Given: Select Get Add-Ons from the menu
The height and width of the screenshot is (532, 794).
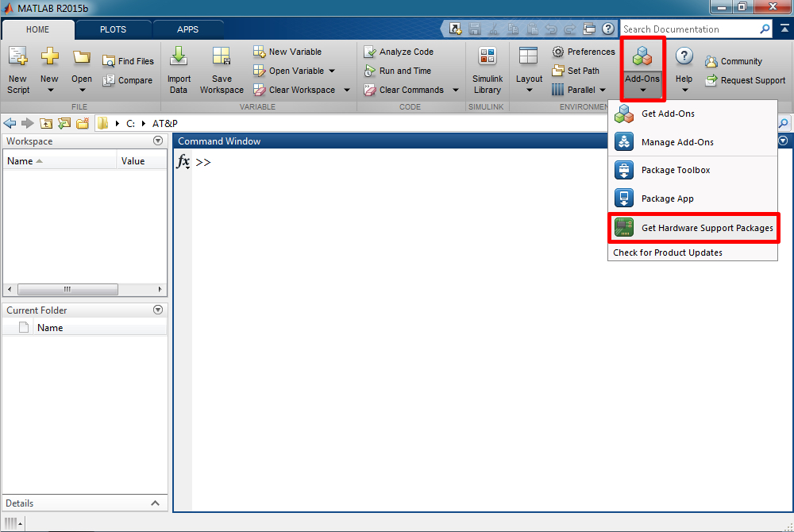Looking at the screenshot, I should [692, 114].
